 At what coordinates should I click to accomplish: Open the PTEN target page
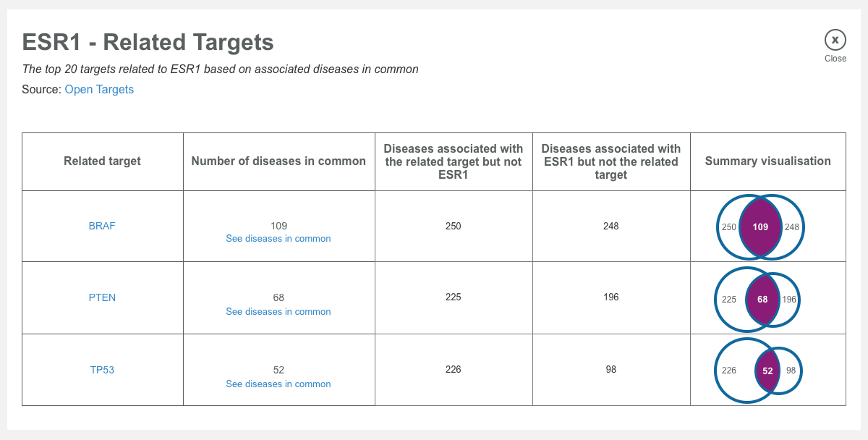tap(102, 297)
